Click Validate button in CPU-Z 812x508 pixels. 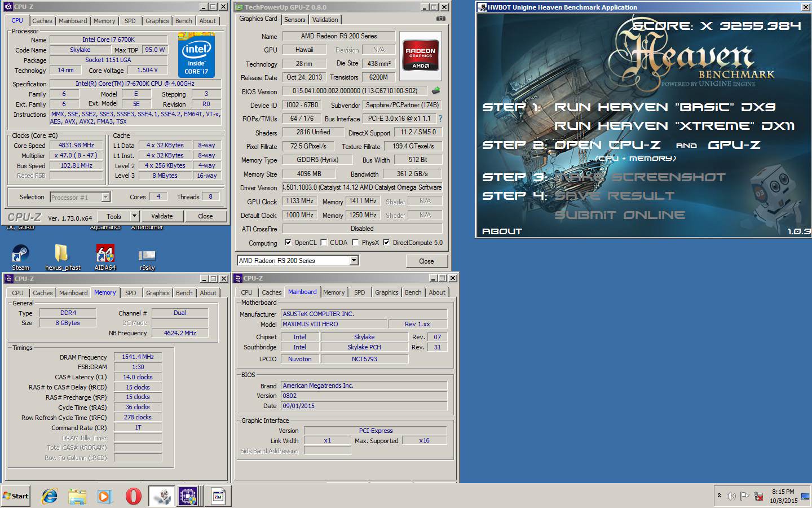pos(162,216)
